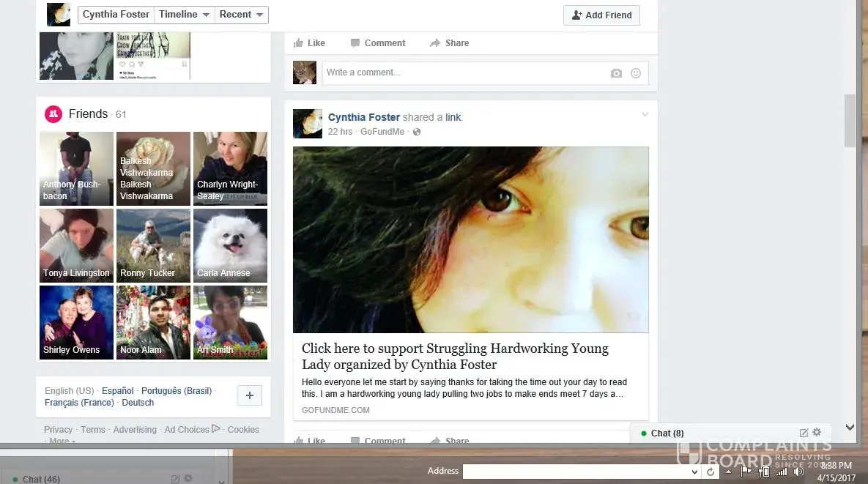Click the Add Friend button
Screen dimensions: 868x484
[x=601, y=15]
